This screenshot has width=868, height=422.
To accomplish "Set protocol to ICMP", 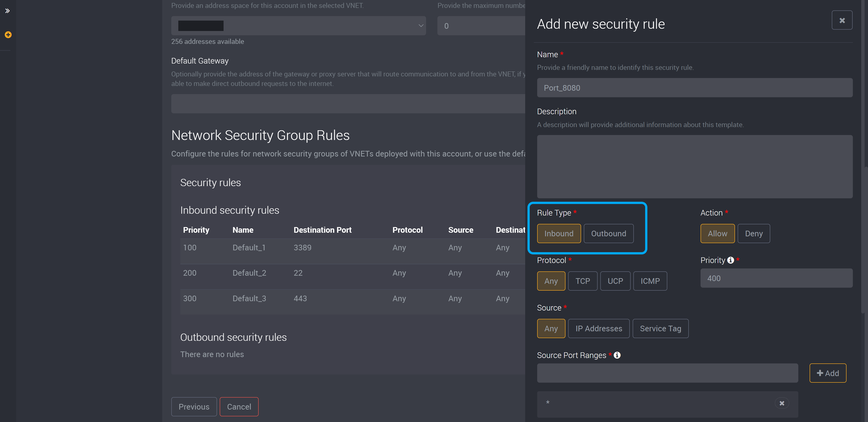I will (x=650, y=281).
